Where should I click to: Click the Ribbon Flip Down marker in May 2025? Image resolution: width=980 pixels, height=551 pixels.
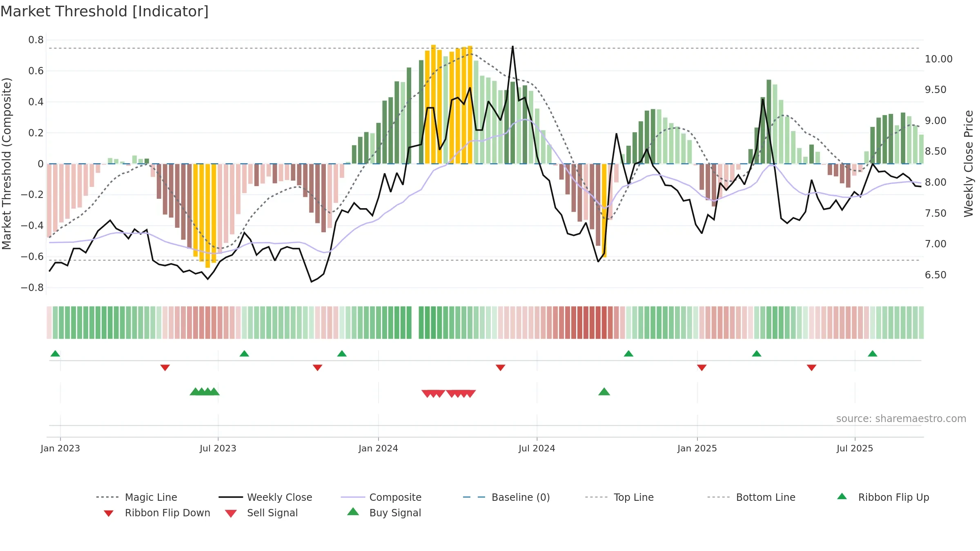coord(811,368)
